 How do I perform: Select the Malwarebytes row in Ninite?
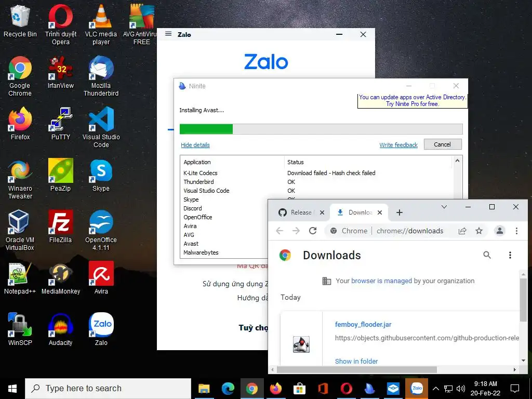click(x=224, y=252)
